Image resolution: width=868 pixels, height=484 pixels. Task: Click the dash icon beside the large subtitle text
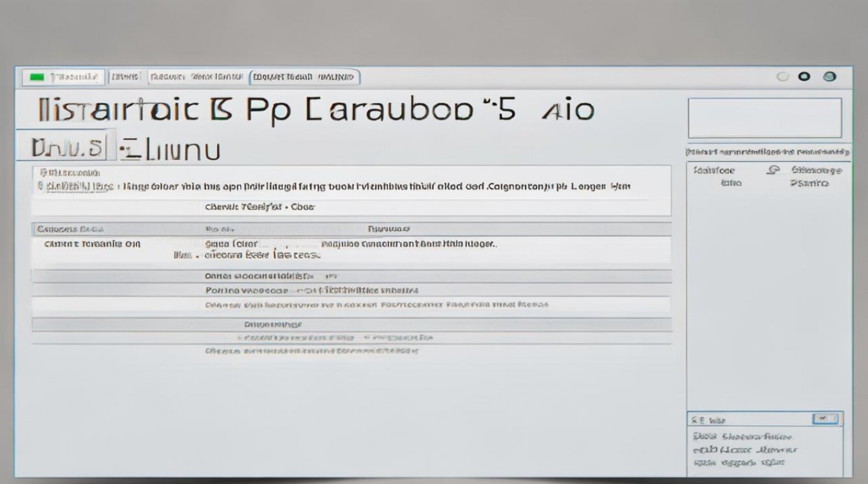point(128,149)
